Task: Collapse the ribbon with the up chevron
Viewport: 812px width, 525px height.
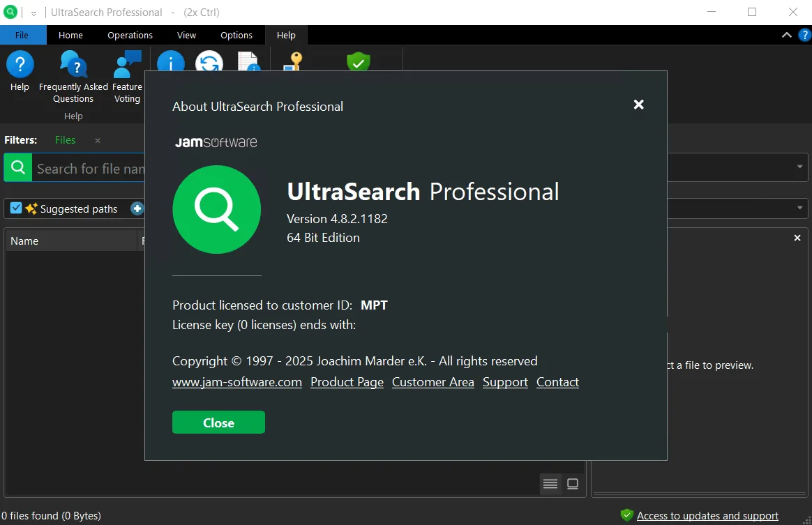Action: tap(786, 35)
